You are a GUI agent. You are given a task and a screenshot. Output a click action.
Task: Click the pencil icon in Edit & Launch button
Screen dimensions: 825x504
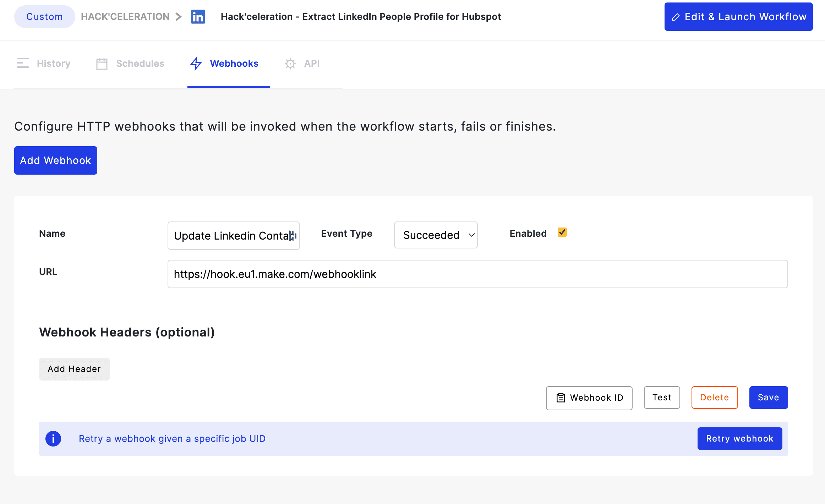pyautogui.click(x=676, y=17)
